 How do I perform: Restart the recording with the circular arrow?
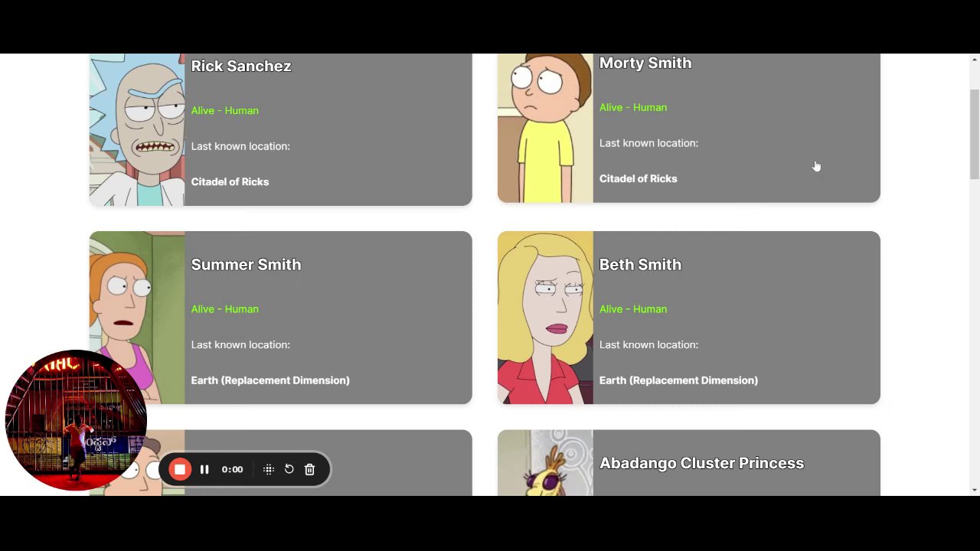(289, 469)
